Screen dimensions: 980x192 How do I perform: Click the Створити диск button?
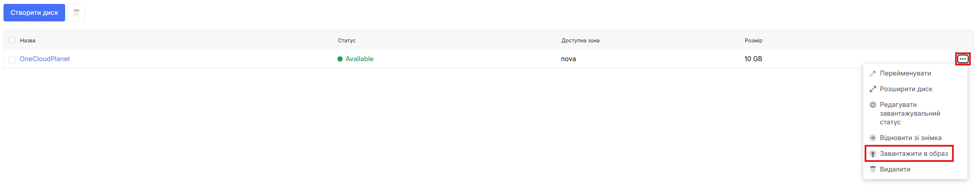(34, 13)
